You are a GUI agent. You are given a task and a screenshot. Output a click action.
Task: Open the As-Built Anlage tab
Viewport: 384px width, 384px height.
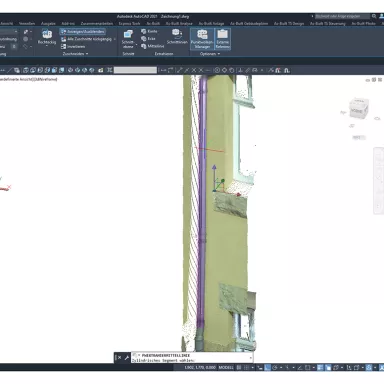[211, 24]
